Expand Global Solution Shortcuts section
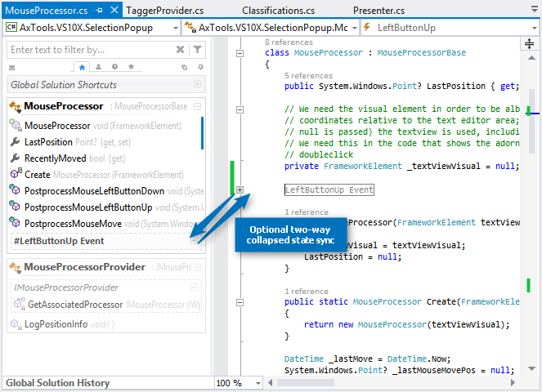This screenshot has width=542, height=392. click(x=197, y=84)
